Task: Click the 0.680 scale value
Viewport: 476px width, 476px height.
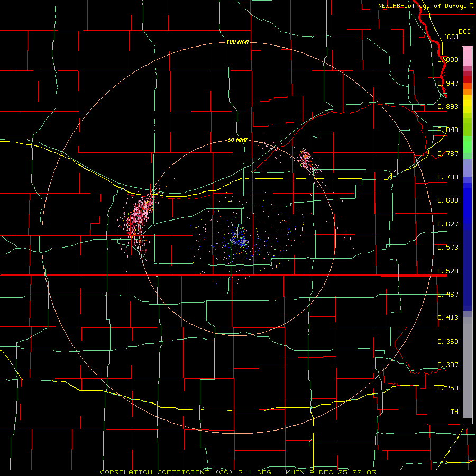Action: pyautogui.click(x=448, y=200)
